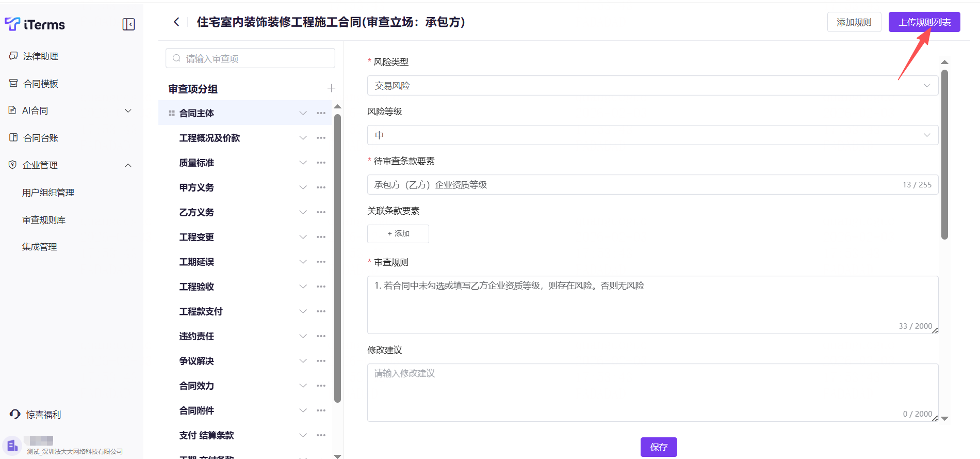Open the 惊喜福利 link

click(x=43, y=415)
